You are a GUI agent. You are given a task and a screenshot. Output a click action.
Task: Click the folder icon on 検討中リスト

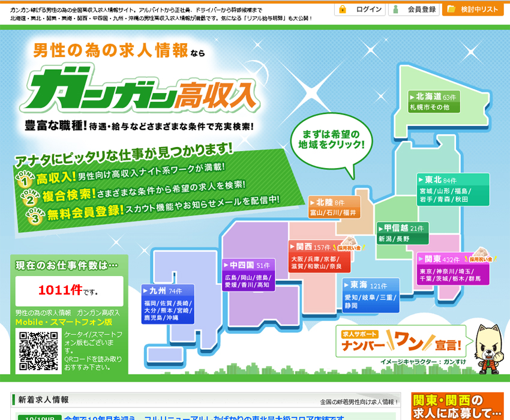(x=451, y=8)
